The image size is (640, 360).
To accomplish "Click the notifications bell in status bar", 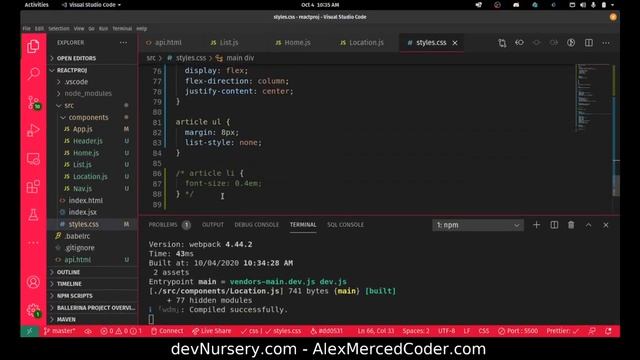I will click(x=608, y=331).
